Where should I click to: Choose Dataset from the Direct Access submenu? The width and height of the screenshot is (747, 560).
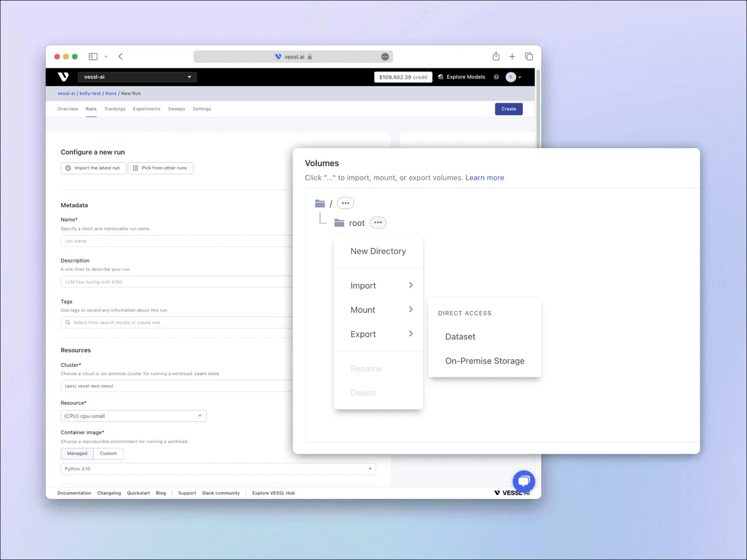pos(460,337)
